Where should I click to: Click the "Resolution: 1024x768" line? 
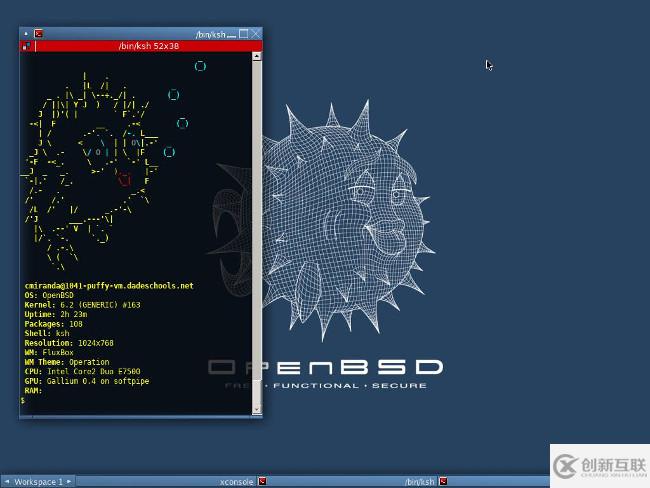coord(69,343)
